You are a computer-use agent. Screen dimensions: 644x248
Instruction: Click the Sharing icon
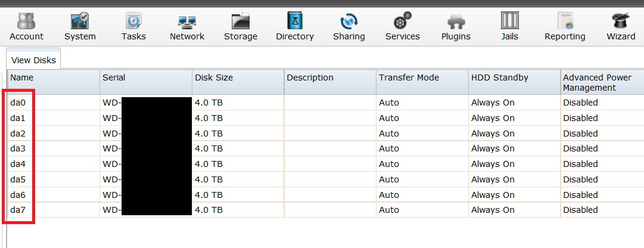[x=349, y=22]
